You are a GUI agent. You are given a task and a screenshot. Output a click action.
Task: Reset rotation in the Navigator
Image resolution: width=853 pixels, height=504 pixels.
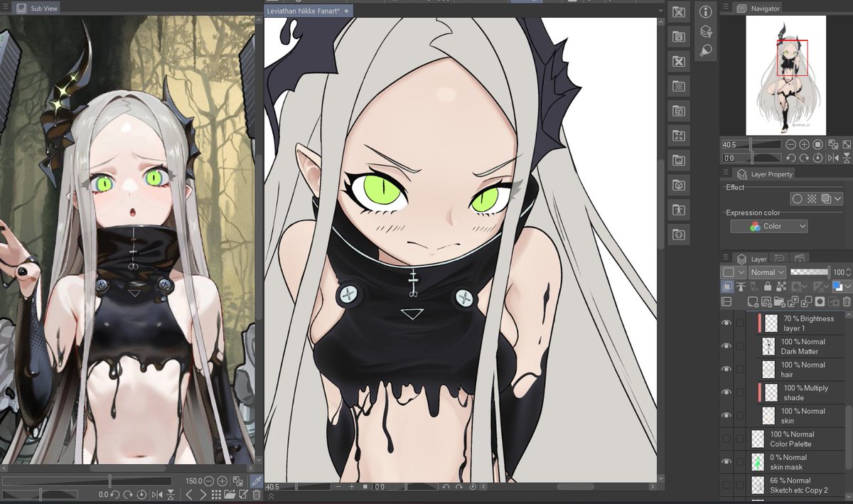click(x=817, y=158)
